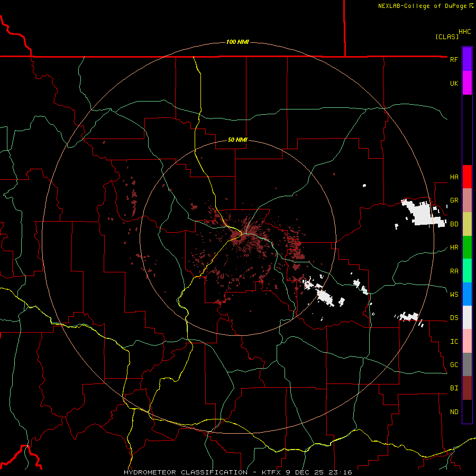
Task: Click the DS white legend color swatch
Action: [467, 317]
